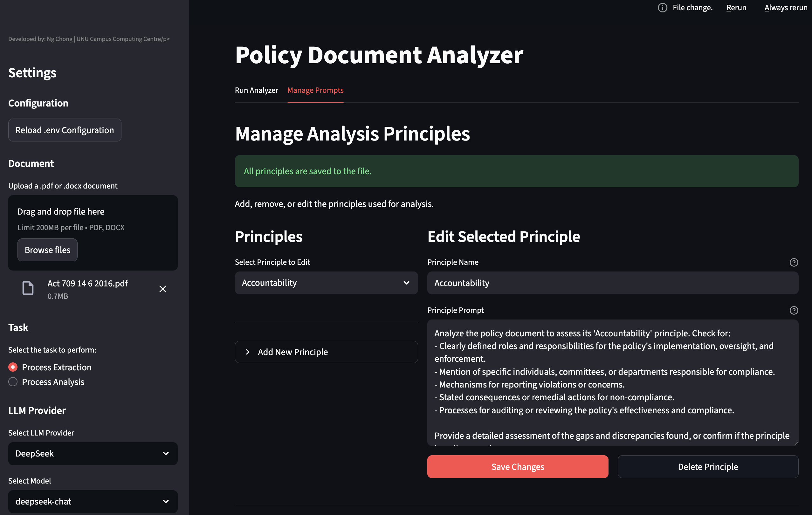Open the info tooltip beside File change notice

[662, 7]
